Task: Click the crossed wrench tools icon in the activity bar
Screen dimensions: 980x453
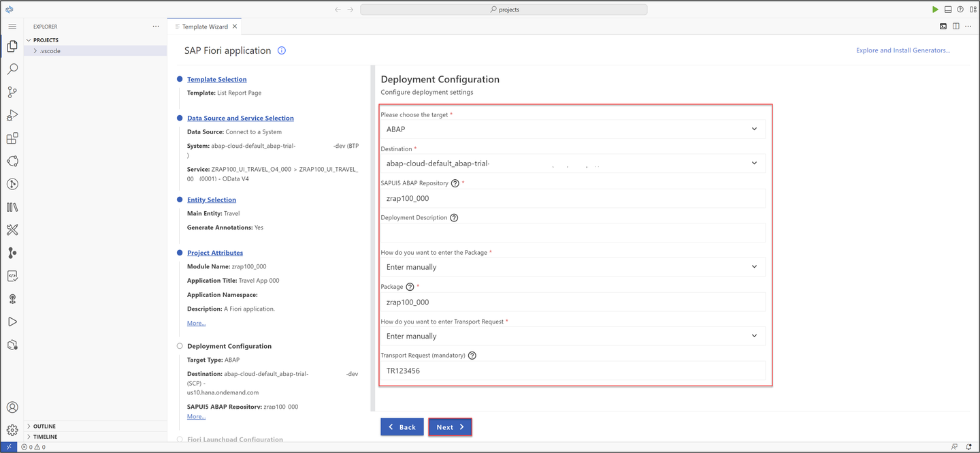Action: pos(12,230)
